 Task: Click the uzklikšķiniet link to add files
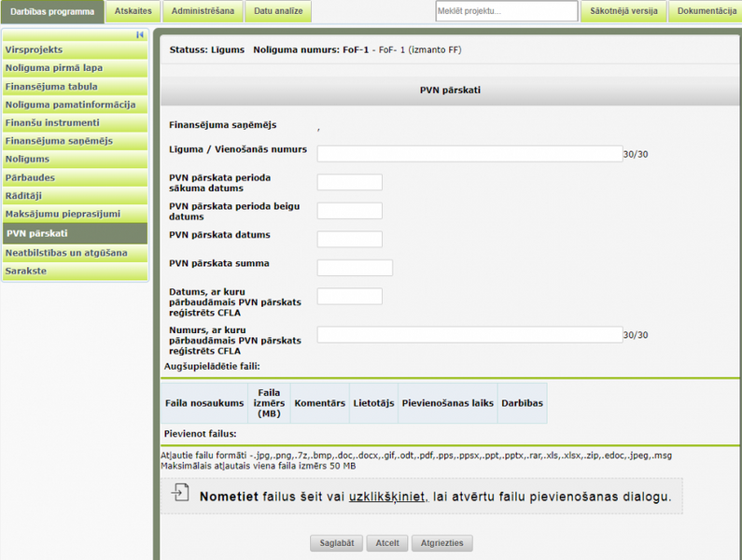(x=387, y=497)
